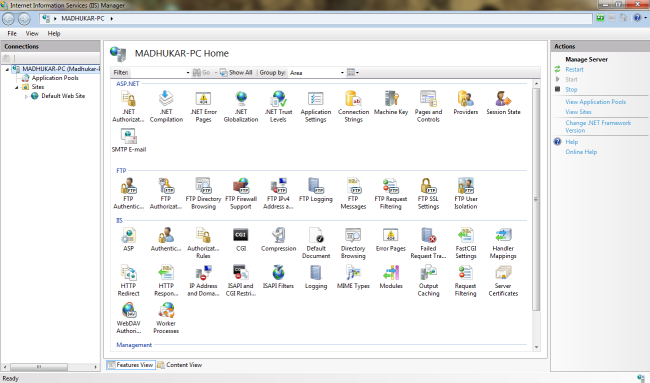Expand the Default Web Site node
The height and width of the screenshot is (383, 650).
26,96
